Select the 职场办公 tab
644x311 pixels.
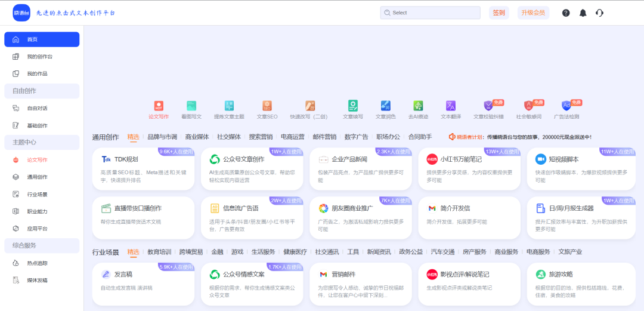pos(388,137)
